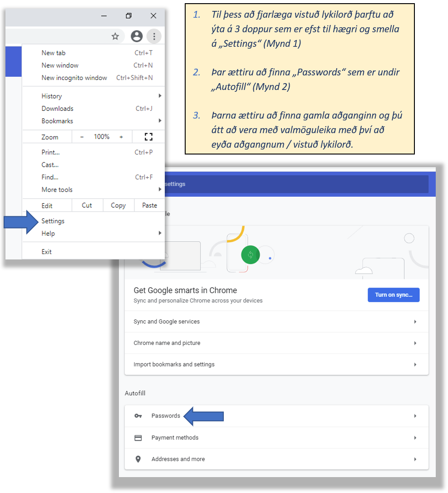
Task: Click the bookmark star icon
Action: point(115,36)
